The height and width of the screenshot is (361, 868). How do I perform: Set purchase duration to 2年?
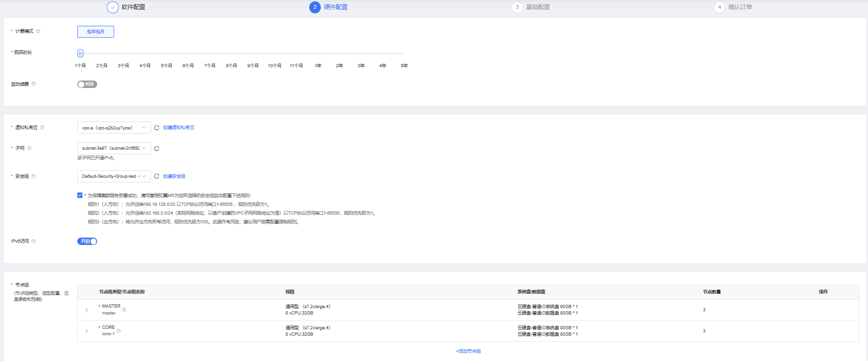point(340,66)
